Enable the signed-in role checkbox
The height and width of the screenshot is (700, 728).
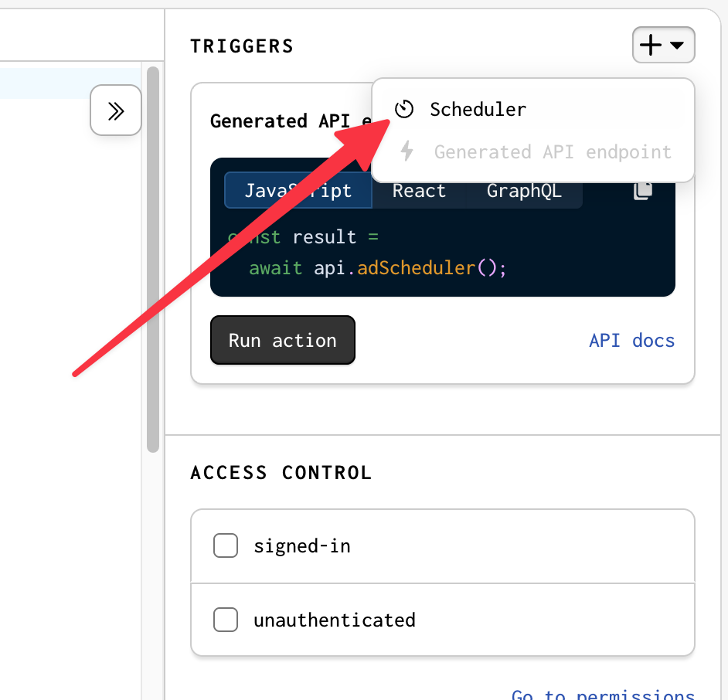(226, 546)
